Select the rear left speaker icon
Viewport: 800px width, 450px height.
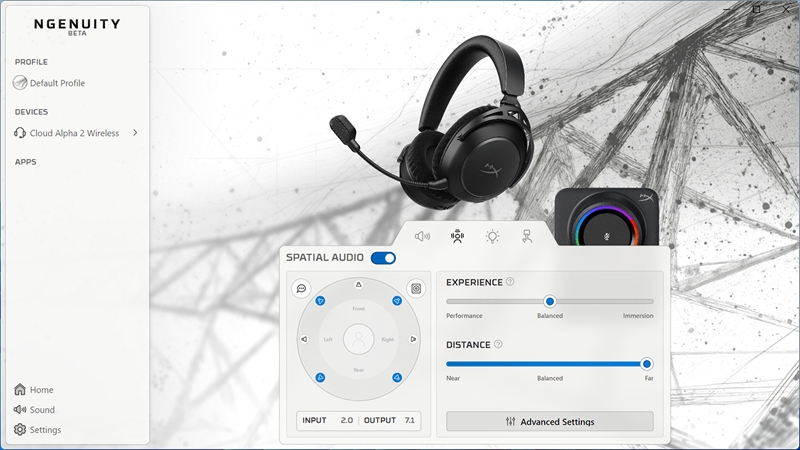pos(320,377)
